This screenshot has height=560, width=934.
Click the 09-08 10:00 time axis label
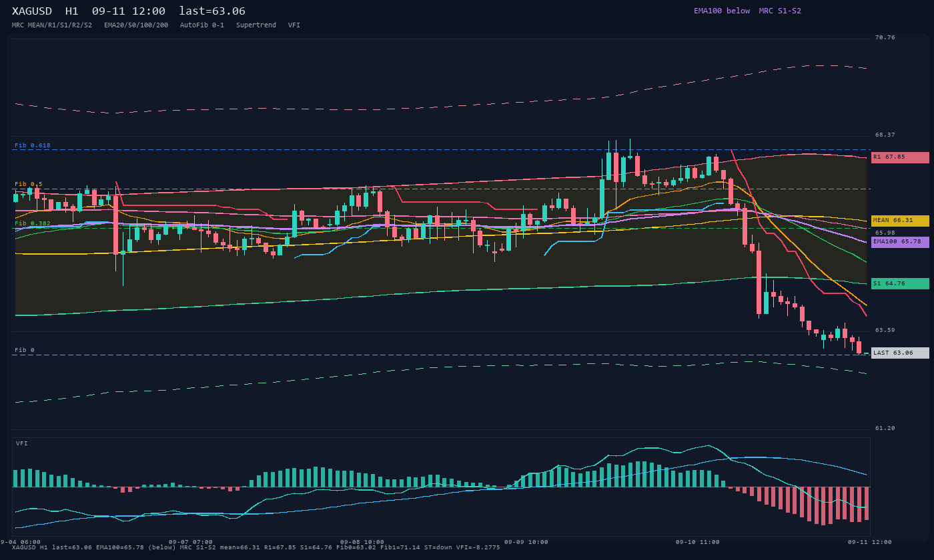362,542
